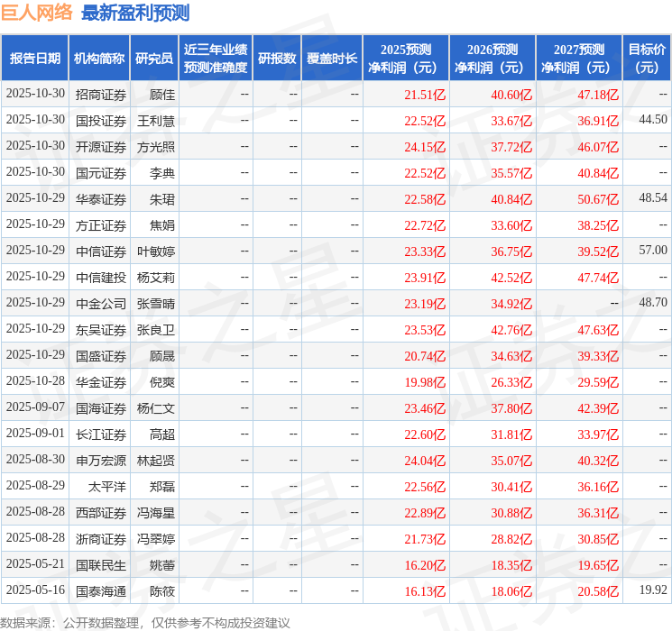This screenshot has width=672, height=631.
Task: Click the 目标价 column header
Action: point(647,59)
